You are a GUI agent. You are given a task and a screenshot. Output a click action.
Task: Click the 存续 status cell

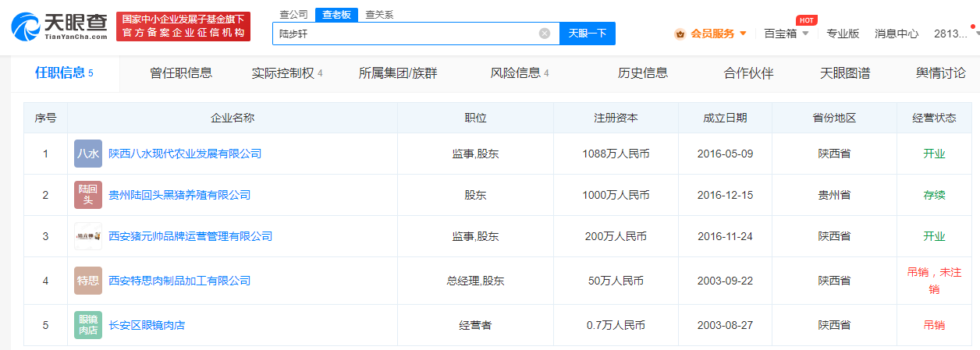pos(934,195)
